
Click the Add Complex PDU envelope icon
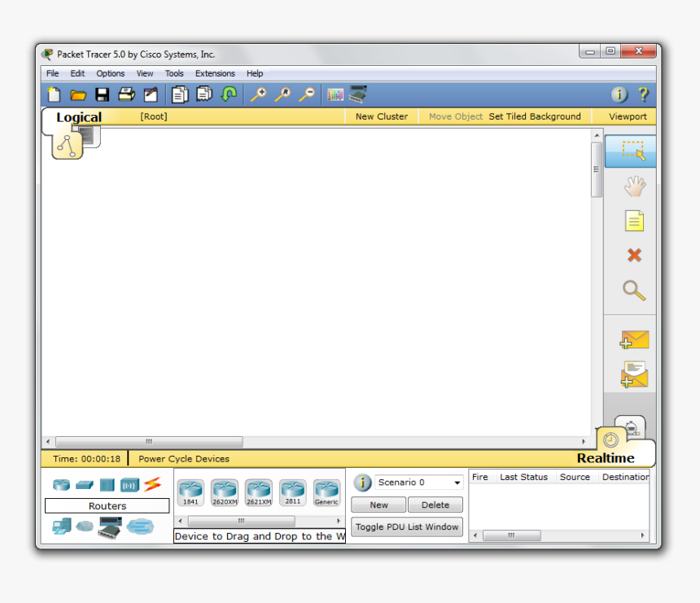click(x=634, y=374)
